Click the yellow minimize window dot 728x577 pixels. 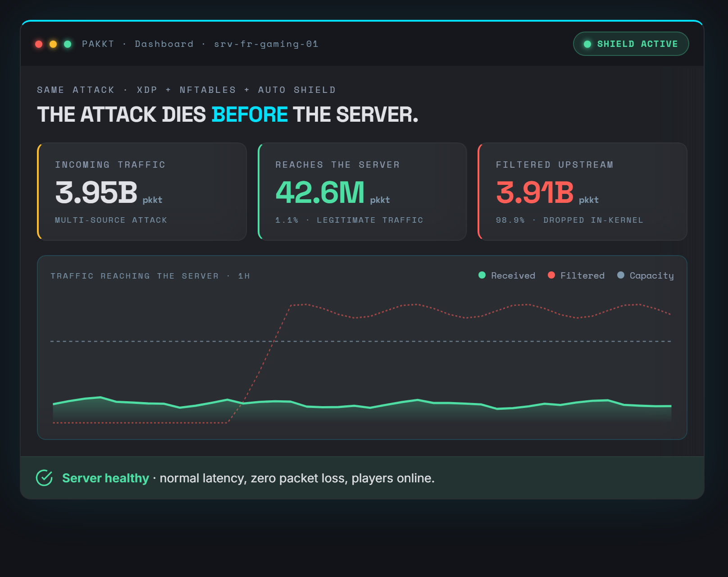(53, 44)
